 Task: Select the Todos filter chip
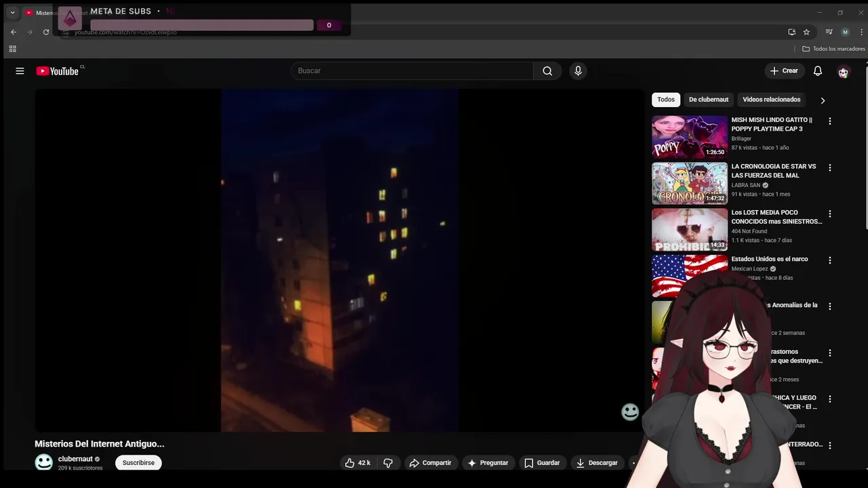(666, 100)
